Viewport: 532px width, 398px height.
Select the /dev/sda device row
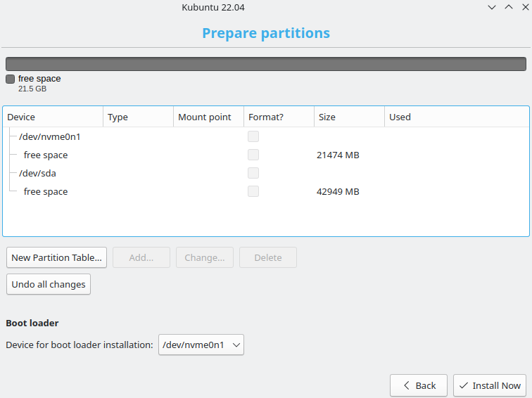pyautogui.click(x=266, y=173)
